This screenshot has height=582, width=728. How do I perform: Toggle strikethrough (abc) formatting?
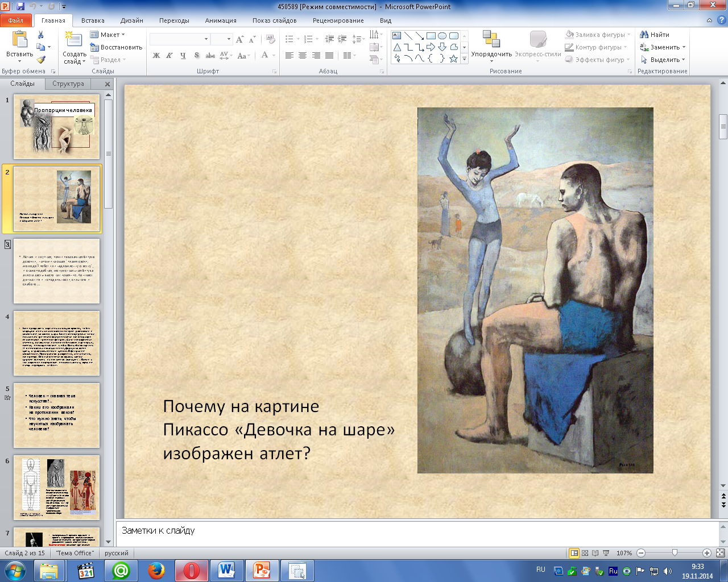210,56
